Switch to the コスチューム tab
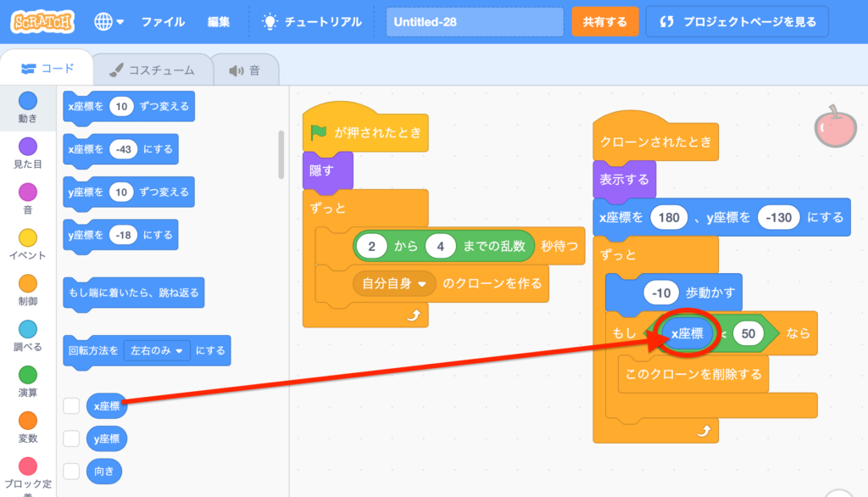Screen dimensions: 868x497 coord(153,70)
